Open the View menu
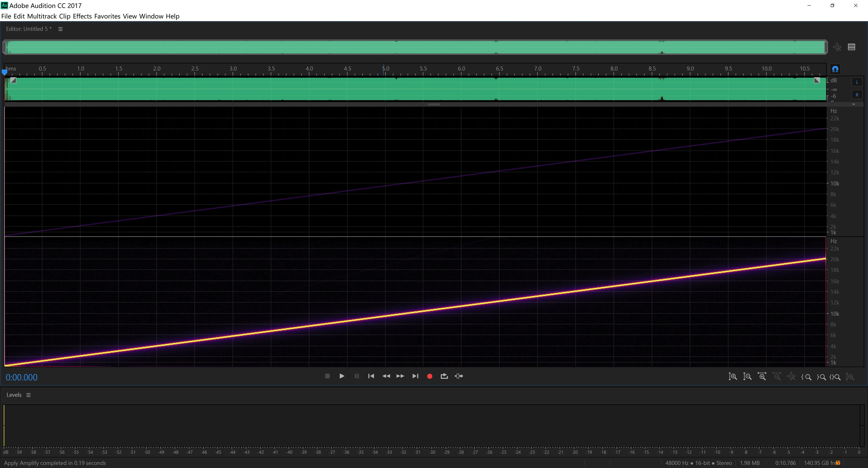The width and height of the screenshot is (868, 468). (x=130, y=16)
